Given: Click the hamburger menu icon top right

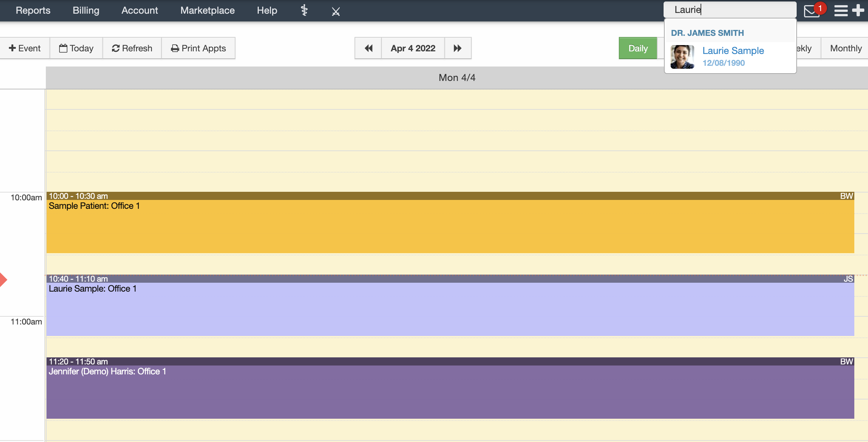Looking at the screenshot, I should click(x=840, y=10).
